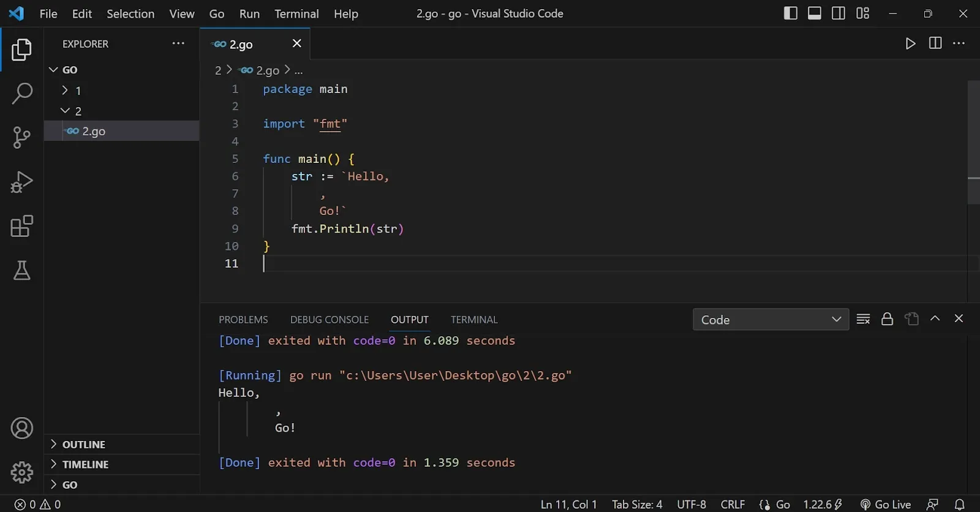Maximize the panel size

tap(935, 318)
